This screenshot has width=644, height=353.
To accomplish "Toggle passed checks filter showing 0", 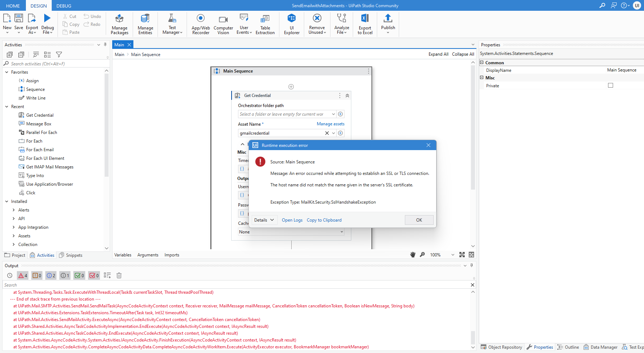I will (x=79, y=275).
